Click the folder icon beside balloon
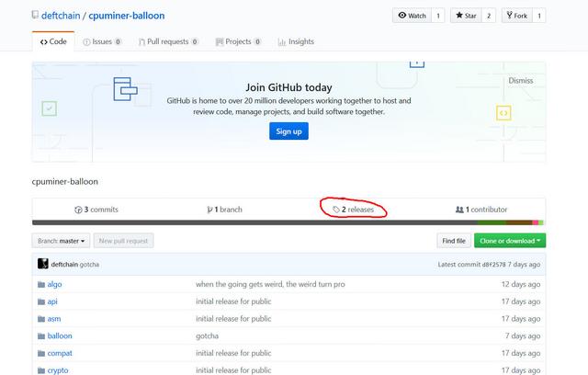Image resolution: width=588 pixels, height=375 pixels. tap(41, 336)
